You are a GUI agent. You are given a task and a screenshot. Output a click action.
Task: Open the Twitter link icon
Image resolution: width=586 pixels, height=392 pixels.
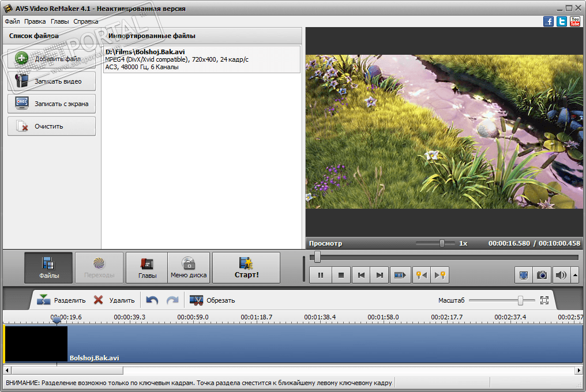pyautogui.click(x=562, y=21)
